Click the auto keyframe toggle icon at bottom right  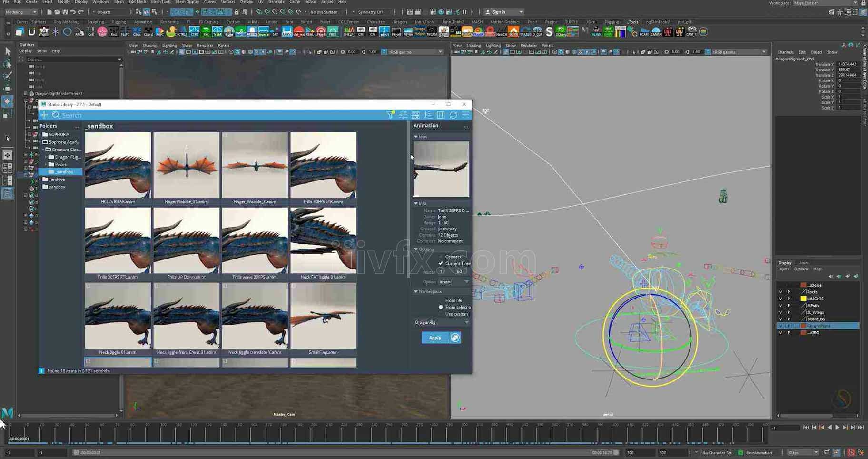[851, 452]
